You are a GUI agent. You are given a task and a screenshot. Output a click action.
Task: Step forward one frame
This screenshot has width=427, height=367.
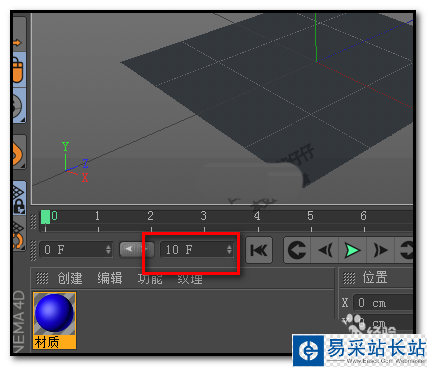(x=381, y=250)
